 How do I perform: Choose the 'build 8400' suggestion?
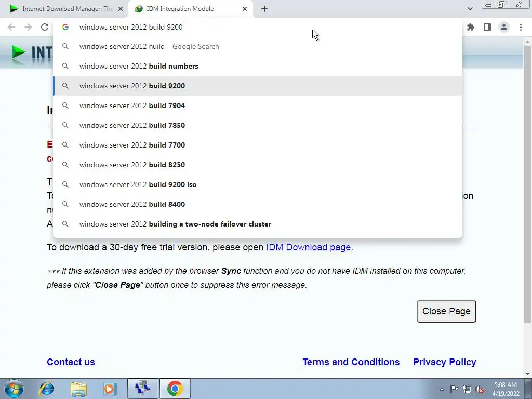258,204
